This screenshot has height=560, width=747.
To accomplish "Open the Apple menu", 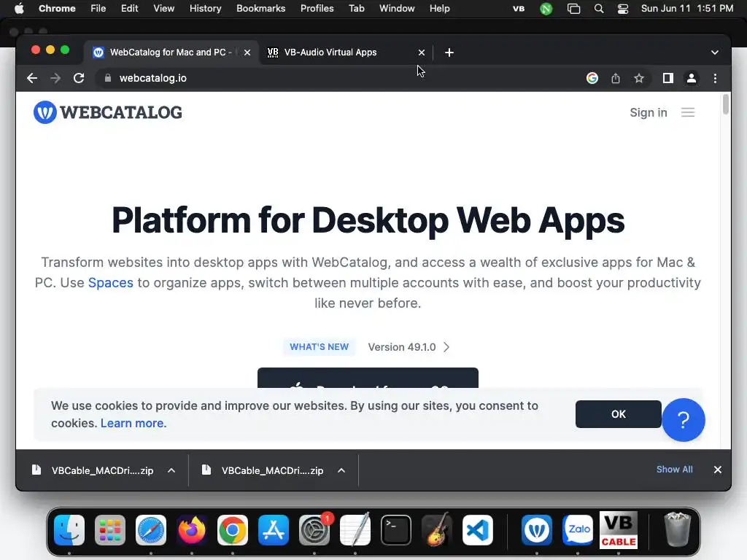I will click(x=19, y=9).
